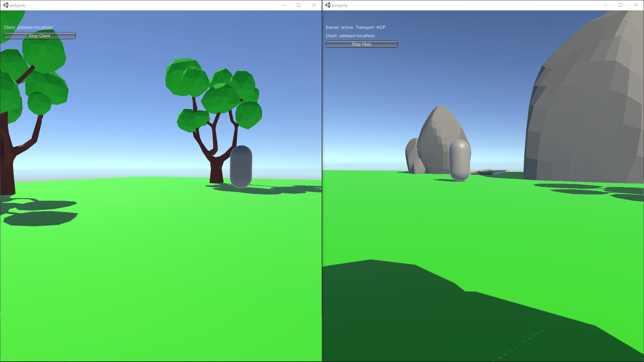Click the Stop Client button

tap(40, 36)
